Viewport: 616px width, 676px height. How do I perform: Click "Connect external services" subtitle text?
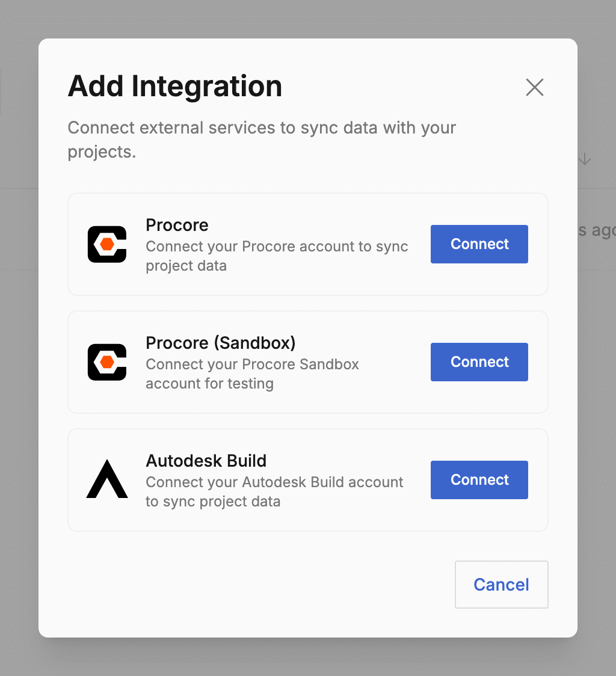(x=262, y=140)
